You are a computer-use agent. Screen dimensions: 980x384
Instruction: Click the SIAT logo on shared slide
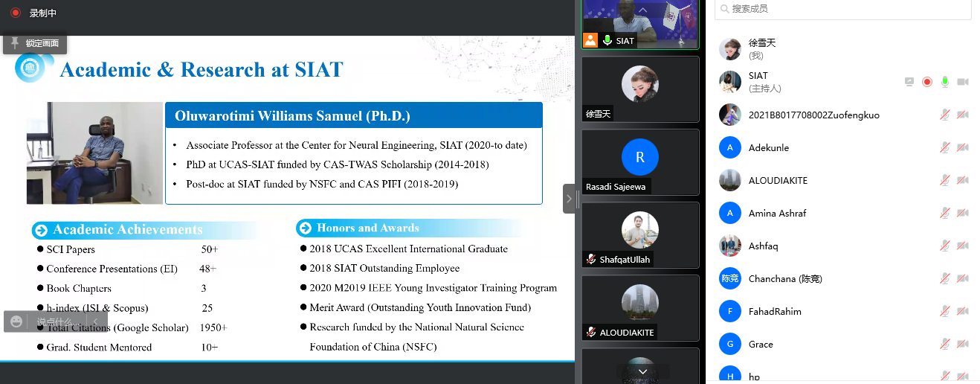[30, 68]
